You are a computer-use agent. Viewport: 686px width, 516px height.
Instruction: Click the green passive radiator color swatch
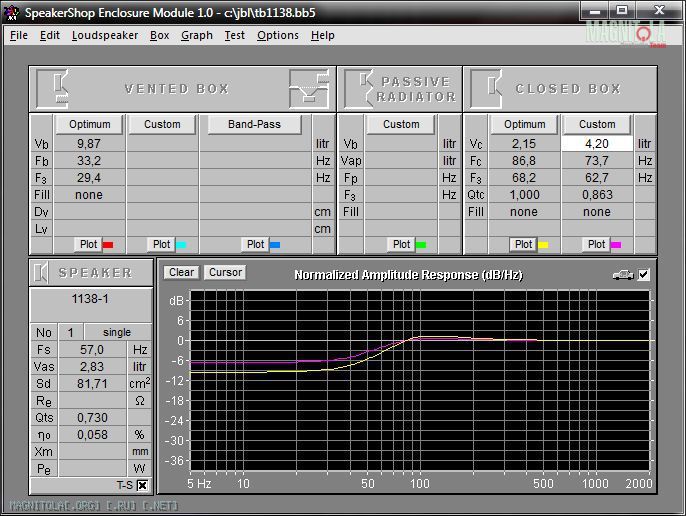[421, 245]
